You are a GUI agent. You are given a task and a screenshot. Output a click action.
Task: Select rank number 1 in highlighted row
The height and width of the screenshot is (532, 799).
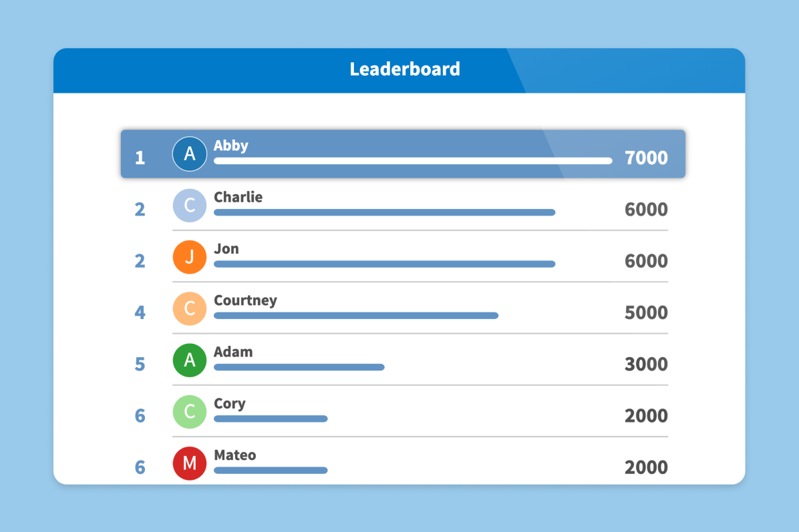[140, 158]
